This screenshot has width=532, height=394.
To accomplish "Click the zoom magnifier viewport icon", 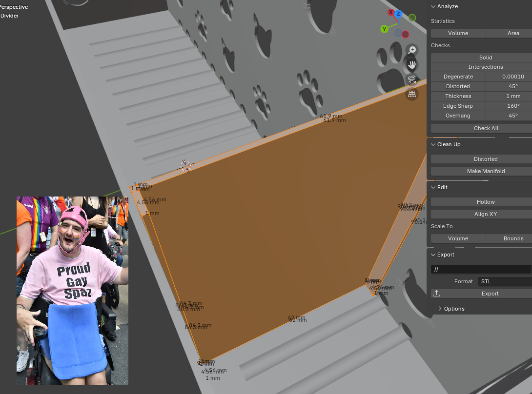I will [412, 50].
